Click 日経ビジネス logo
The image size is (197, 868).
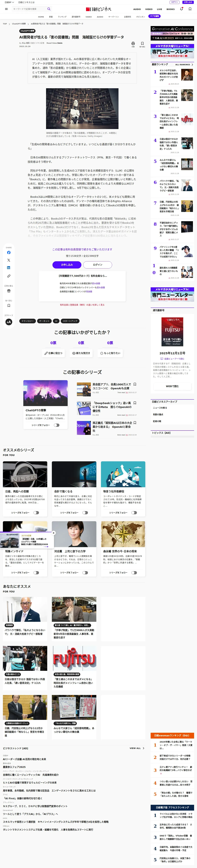[99, 9]
